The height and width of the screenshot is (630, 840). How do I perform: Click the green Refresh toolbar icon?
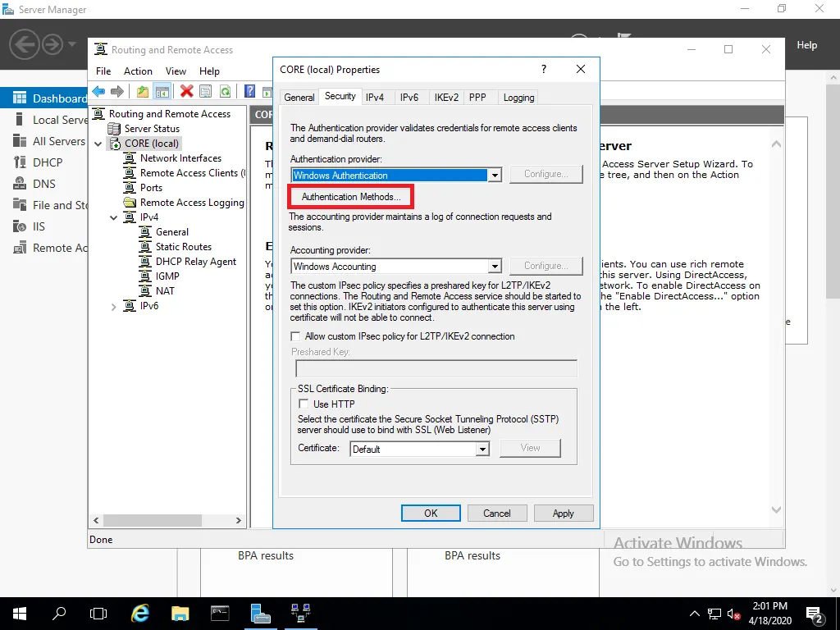click(x=225, y=92)
